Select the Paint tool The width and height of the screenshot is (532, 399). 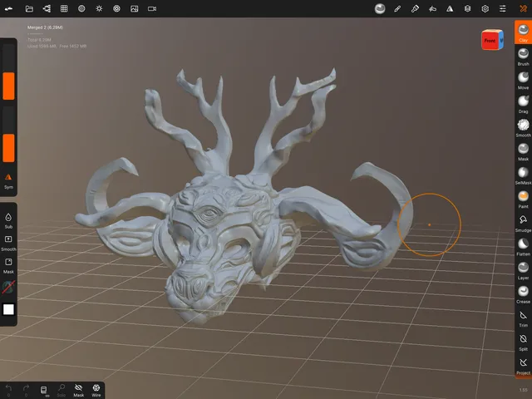[x=523, y=199]
